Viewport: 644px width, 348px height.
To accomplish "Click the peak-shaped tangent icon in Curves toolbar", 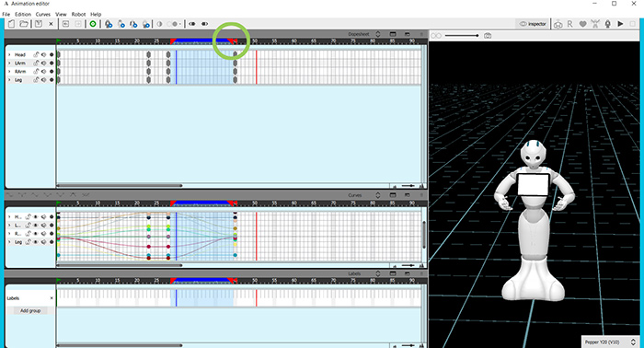I will [x=73, y=195].
